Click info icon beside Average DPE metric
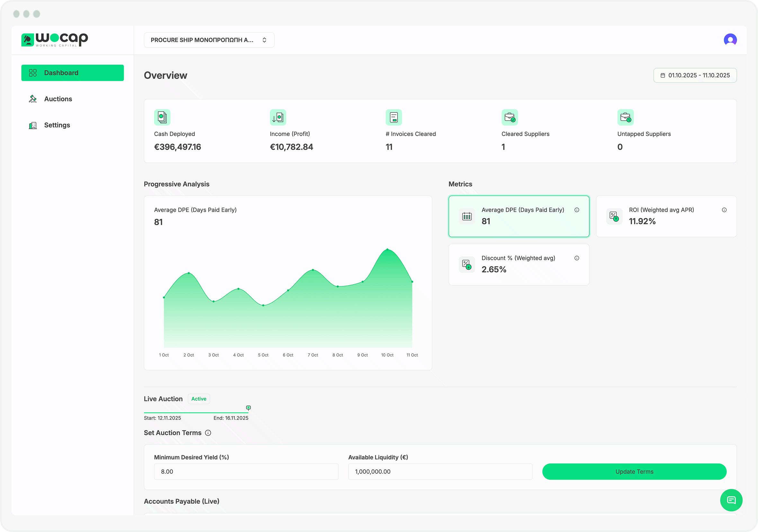 coord(576,210)
